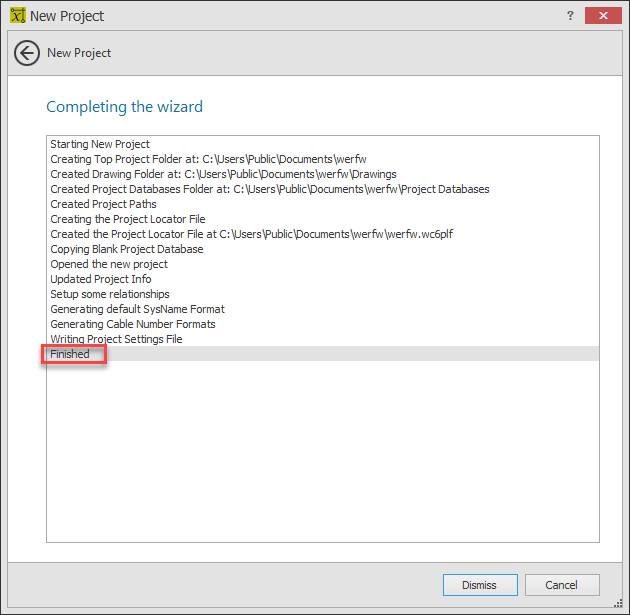
Task: Click the Dismiss button
Action: coord(480,585)
